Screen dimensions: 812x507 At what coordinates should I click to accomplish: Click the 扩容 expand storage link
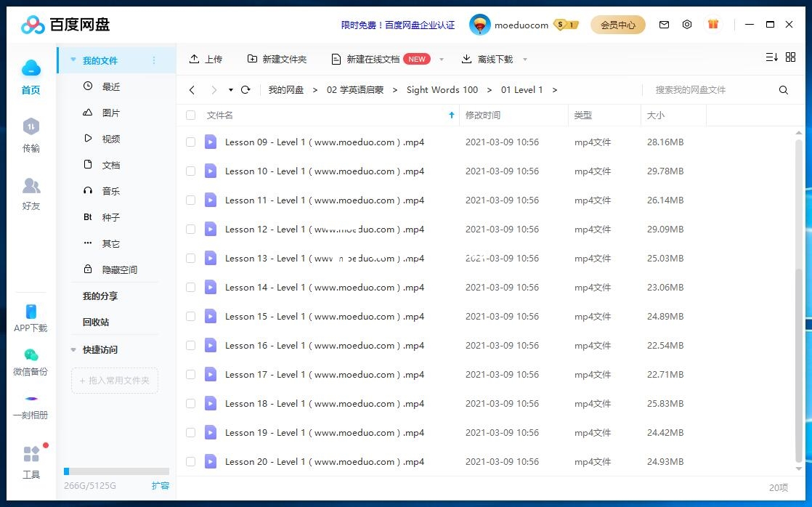click(x=161, y=485)
